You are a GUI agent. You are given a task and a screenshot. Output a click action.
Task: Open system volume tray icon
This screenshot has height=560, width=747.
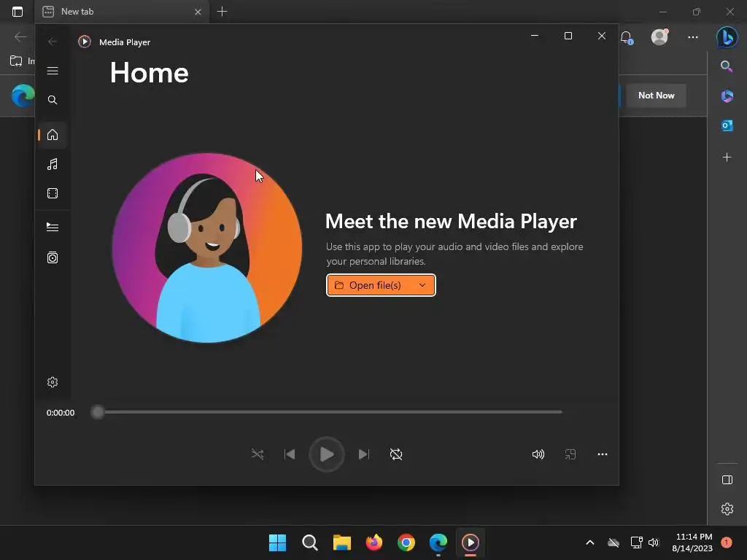click(x=654, y=542)
